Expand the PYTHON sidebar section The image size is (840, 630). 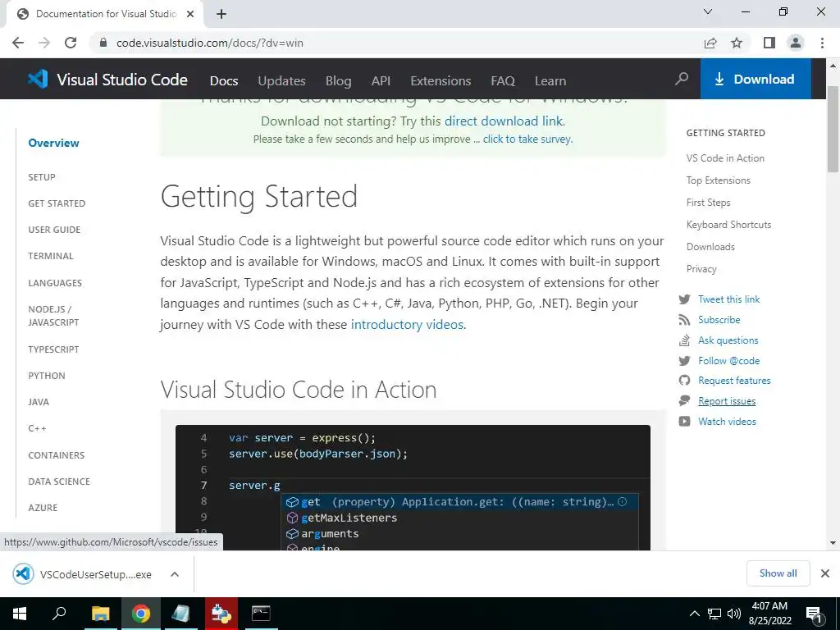(47, 376)
